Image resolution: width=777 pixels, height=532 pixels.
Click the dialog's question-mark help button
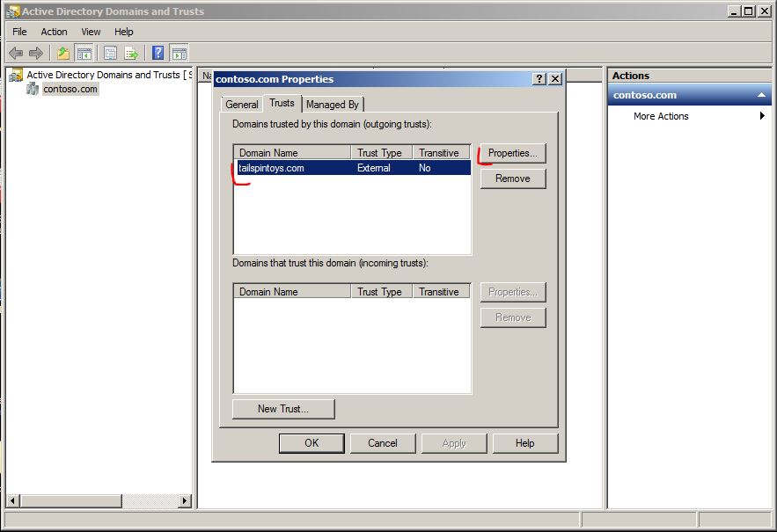click(539, 79)
